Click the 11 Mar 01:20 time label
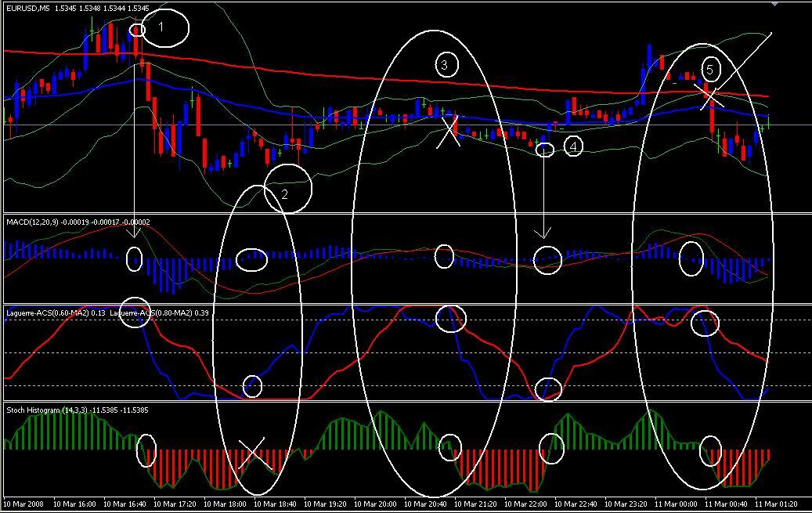Viewport: 812px width, 513px height. [776, 504]
